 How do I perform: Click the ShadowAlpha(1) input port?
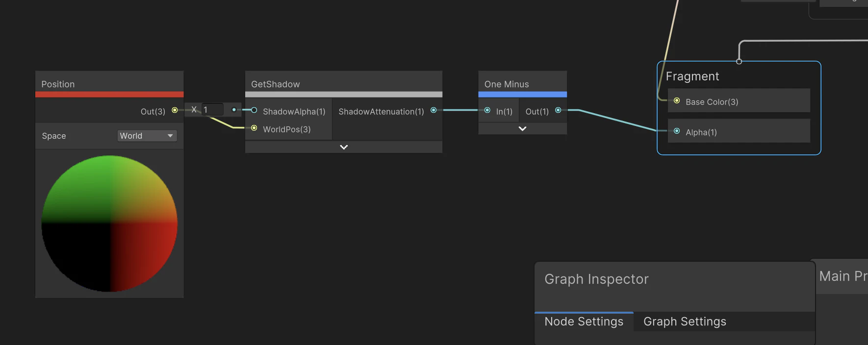pyautogui.click(x=254, y=110)
